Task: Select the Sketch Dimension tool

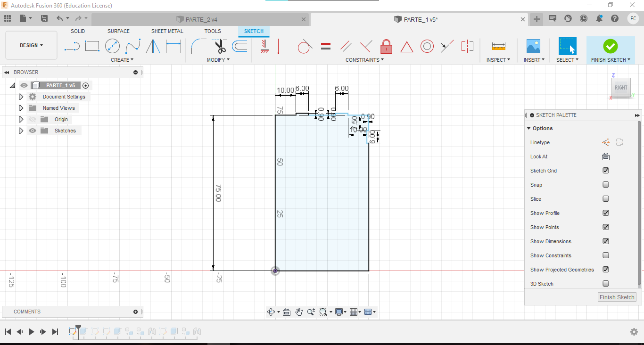Action: click(x=173, y=46)
